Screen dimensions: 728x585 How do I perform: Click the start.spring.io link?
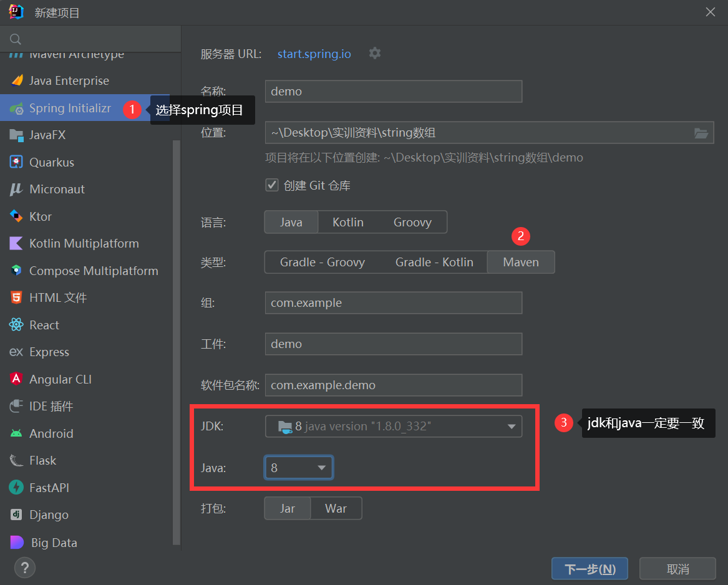point(314,54)
